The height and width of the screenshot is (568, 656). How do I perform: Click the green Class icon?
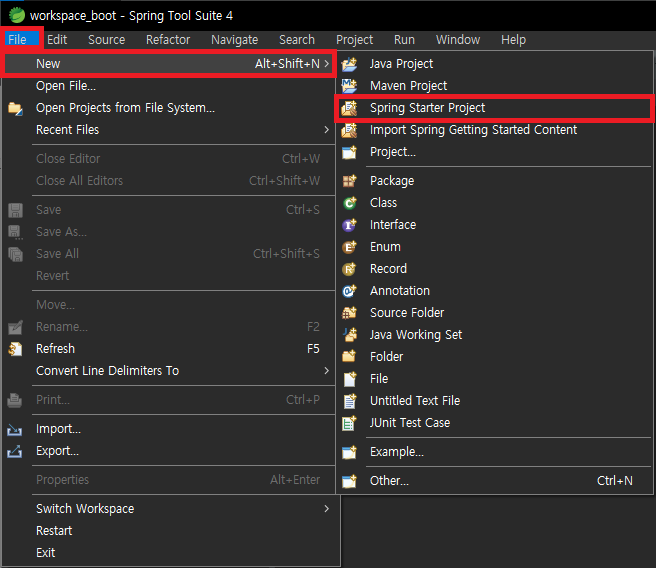click(349, 203)
